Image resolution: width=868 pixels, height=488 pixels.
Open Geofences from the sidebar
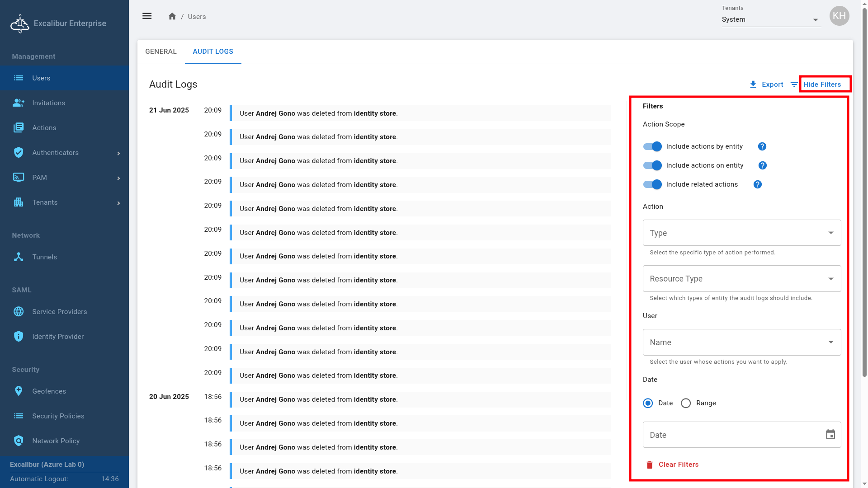pos(49,391)
